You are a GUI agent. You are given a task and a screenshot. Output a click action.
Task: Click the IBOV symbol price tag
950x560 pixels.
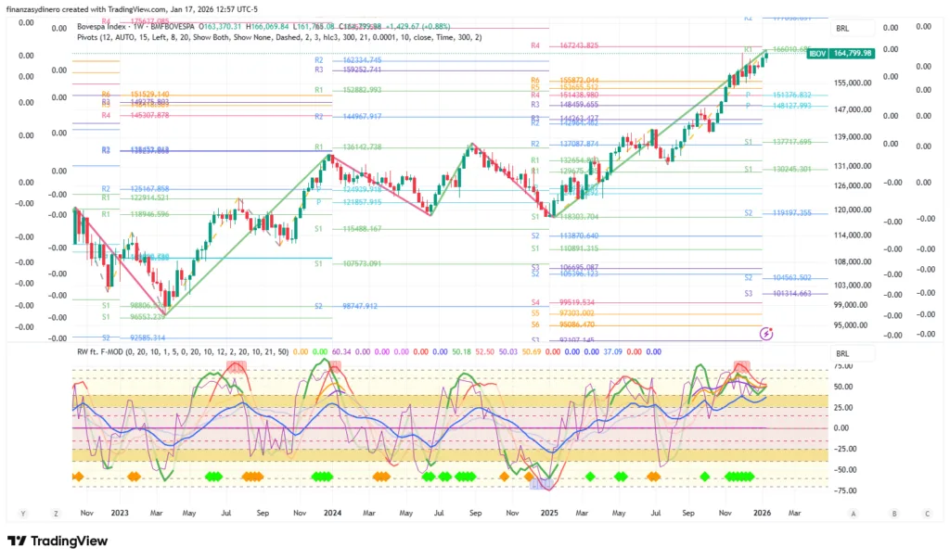pos(817,54)
